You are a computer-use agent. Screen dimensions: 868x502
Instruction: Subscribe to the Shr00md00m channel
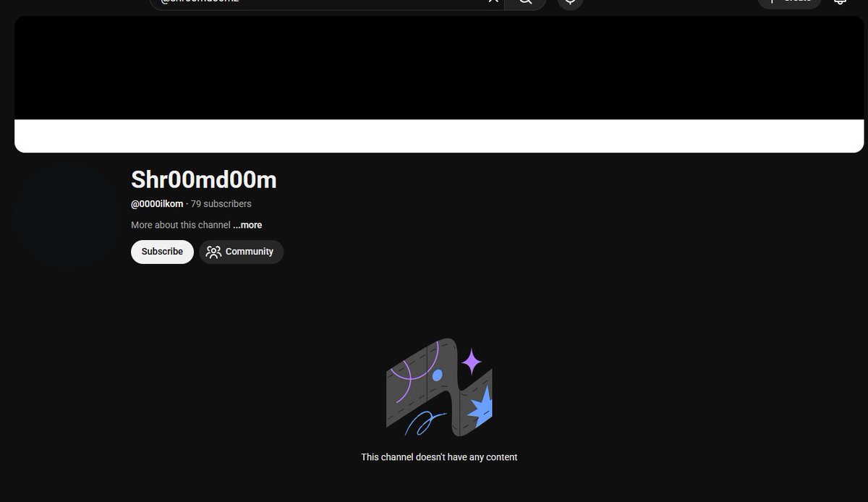coord(162,252)
